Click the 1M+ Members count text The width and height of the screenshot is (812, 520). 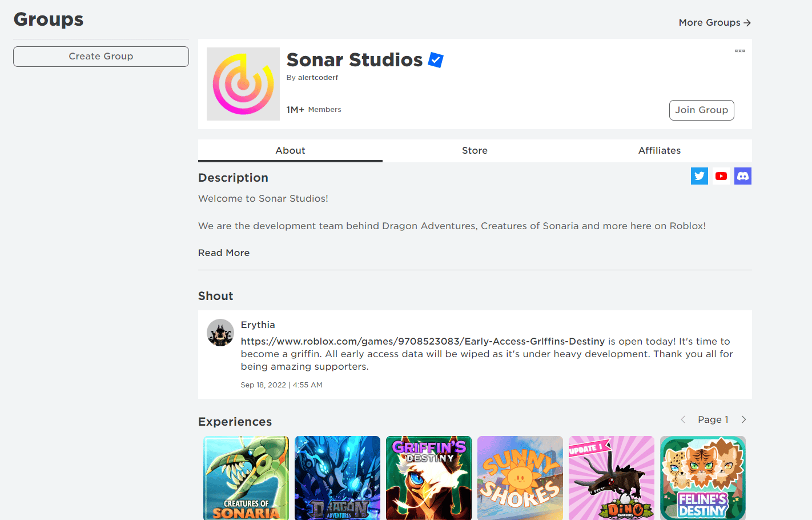[314, 110]
